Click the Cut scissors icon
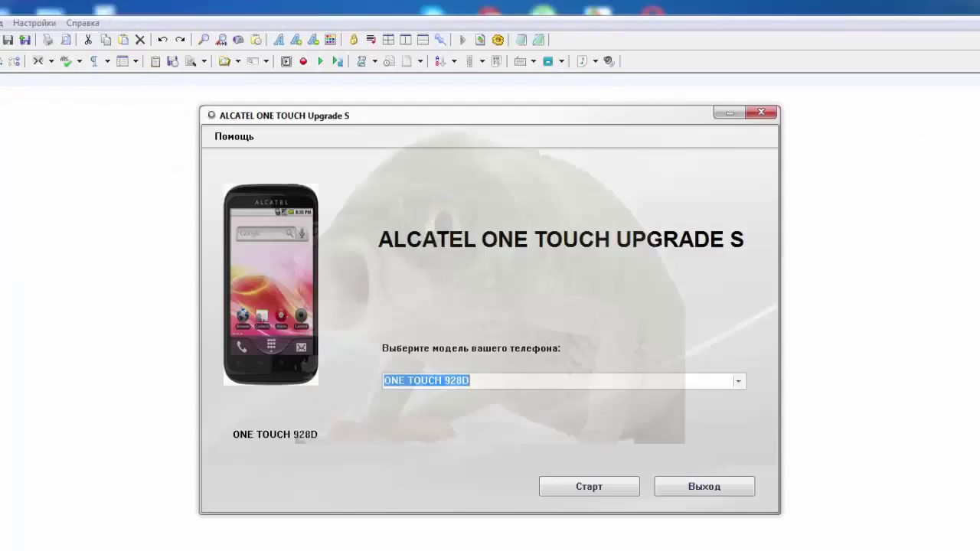This screenshot has width=980, height=551. (x=88, y=40)
